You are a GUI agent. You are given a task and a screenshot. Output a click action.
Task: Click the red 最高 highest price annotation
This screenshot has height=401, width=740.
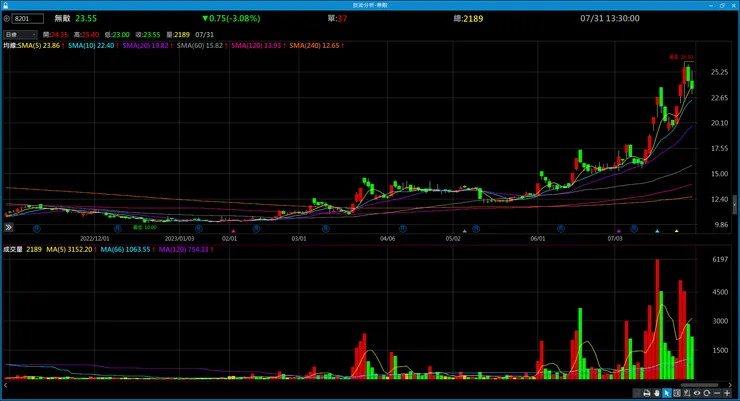tap(681, 57)
